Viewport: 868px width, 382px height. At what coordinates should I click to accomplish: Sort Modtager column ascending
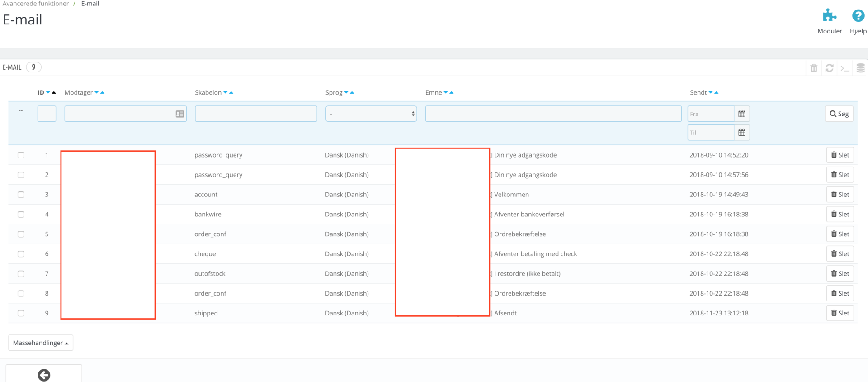coord(102,92)
